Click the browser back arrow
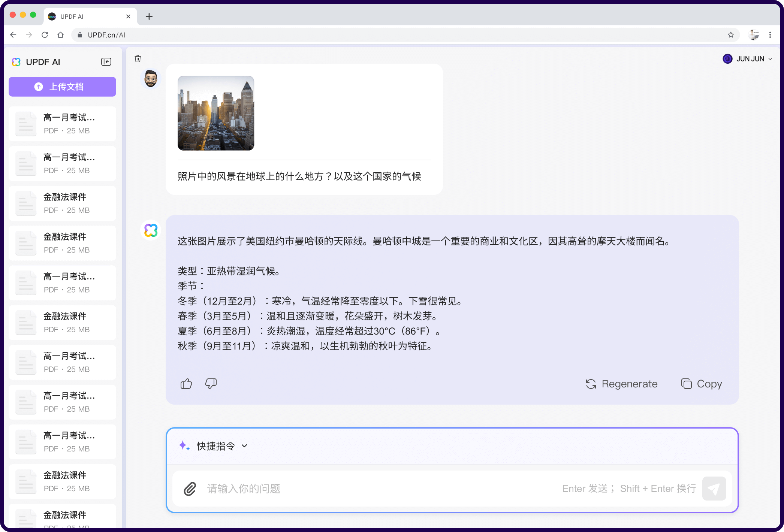This screenshot has width=784, height=532. click(x=13, y=35)
